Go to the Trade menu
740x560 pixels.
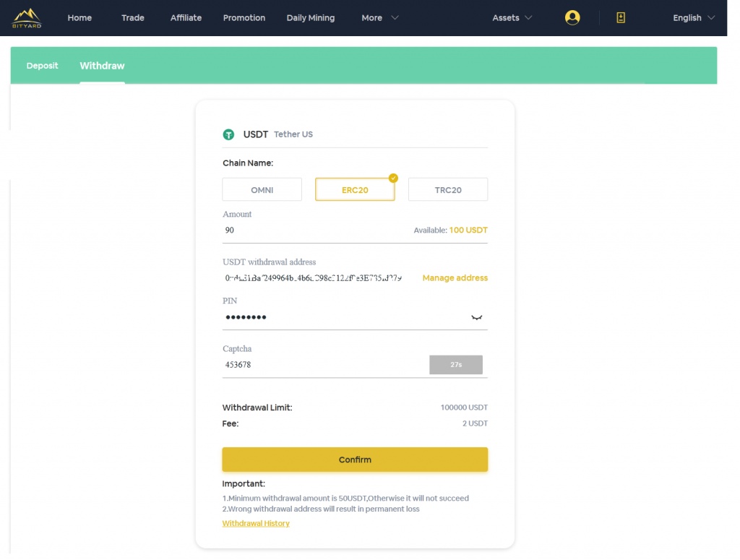click(133, 18)
